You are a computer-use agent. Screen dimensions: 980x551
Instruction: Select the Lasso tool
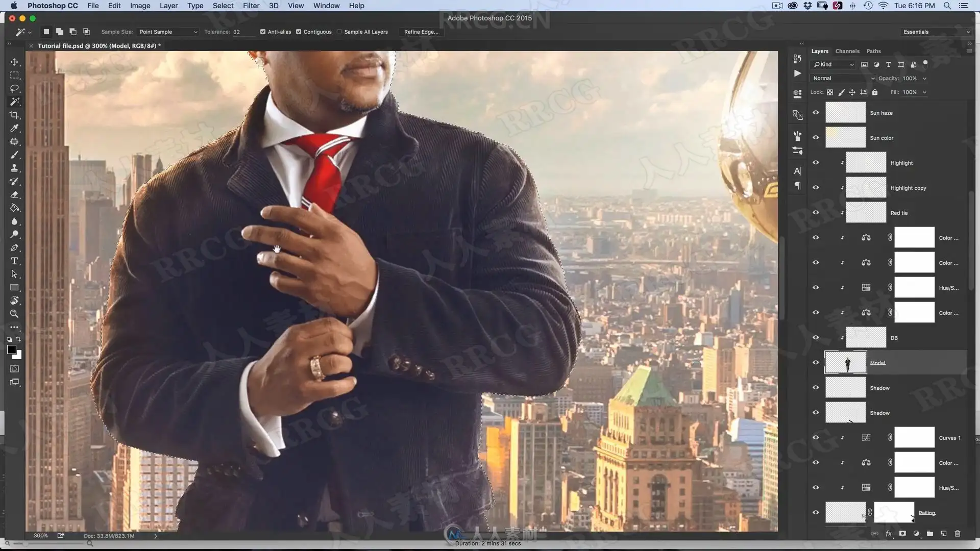point(14,89)
